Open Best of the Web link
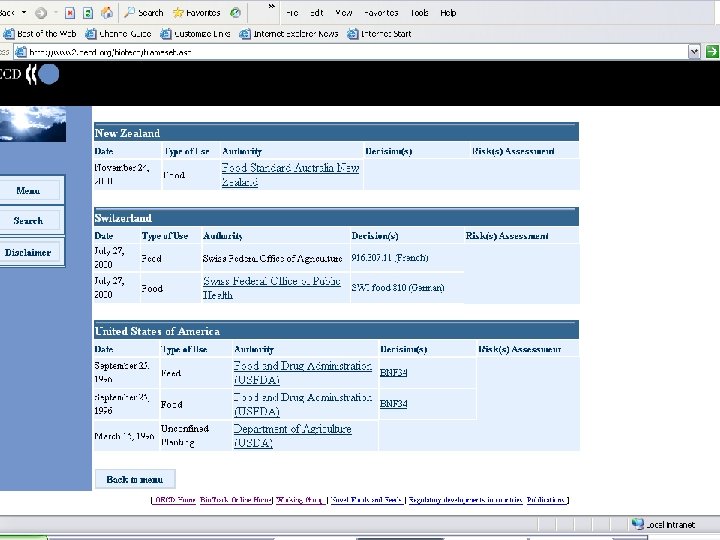The image size is (720, 540). pyautogui.click(x=40, y=34)
